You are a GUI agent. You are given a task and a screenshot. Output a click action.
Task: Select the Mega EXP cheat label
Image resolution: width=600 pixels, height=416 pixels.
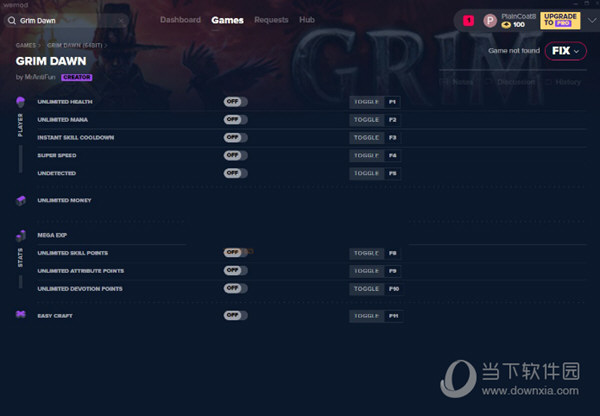[x=52, y=235]
